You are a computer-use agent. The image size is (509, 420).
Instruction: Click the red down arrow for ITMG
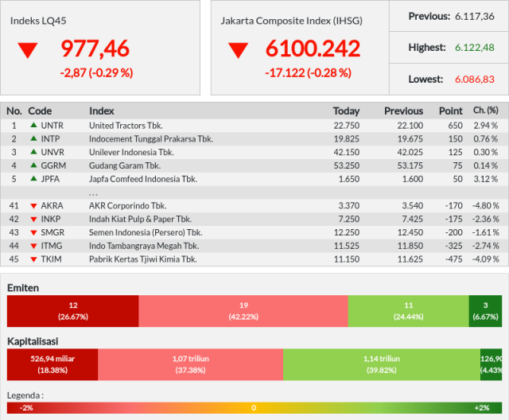pos(33,246)
